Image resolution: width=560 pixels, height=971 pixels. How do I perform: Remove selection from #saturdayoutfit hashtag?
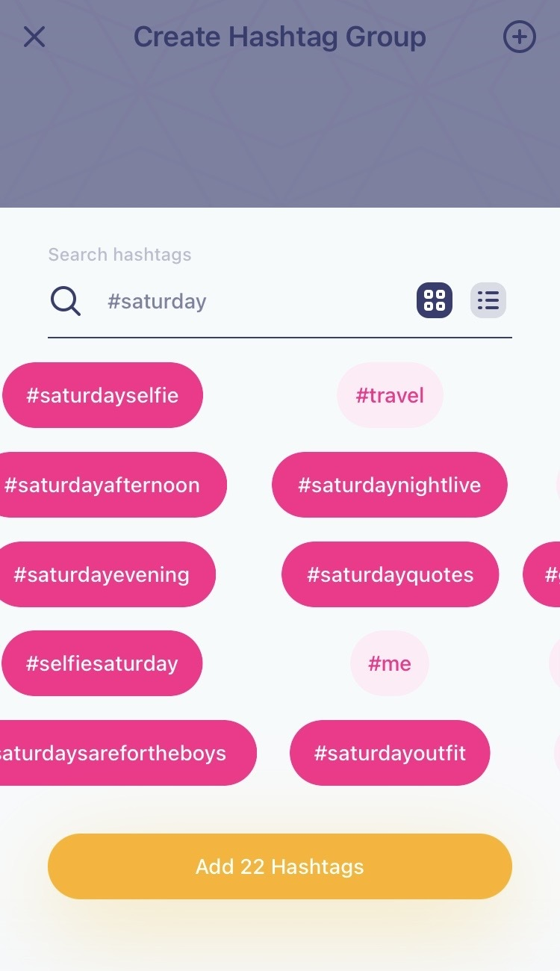pyautogui.click(x=390, y=752)
